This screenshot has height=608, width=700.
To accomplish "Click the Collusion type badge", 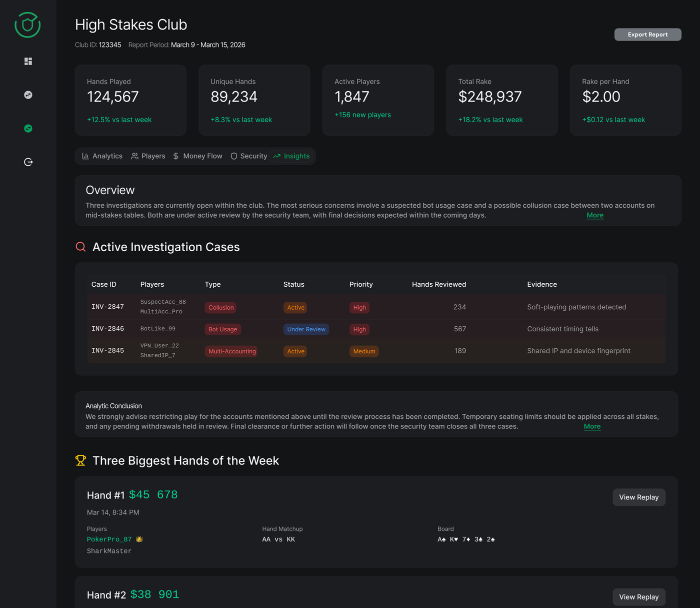I will (x=221, y=308).
